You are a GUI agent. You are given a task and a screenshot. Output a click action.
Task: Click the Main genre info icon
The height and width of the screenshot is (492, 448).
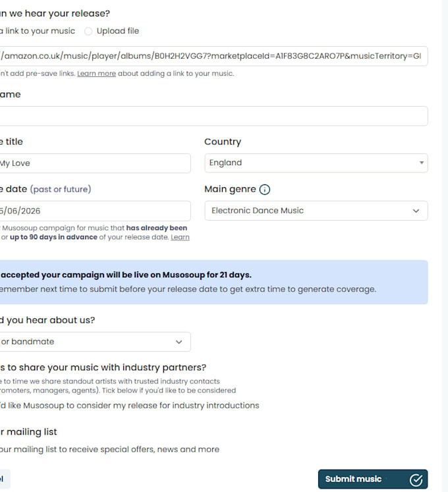pos(265,190)
